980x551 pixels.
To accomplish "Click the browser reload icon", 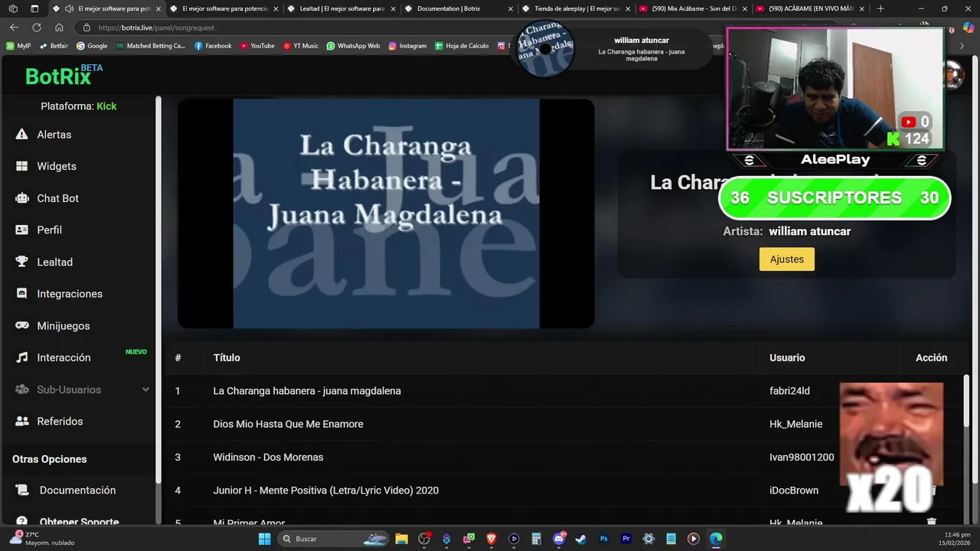I will pos(37,28).
